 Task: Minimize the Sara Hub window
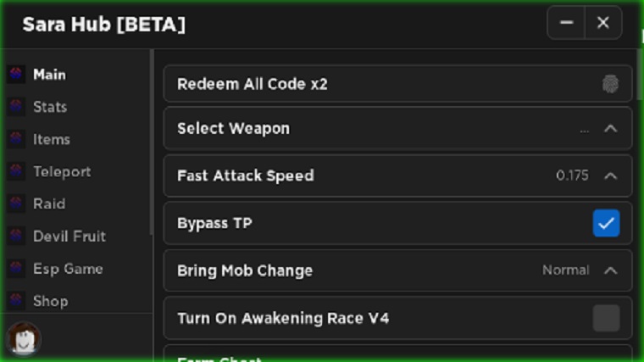pos(567,23)
